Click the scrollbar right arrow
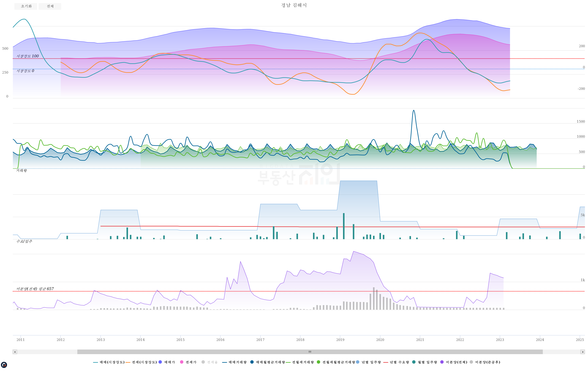 (583, 352)
